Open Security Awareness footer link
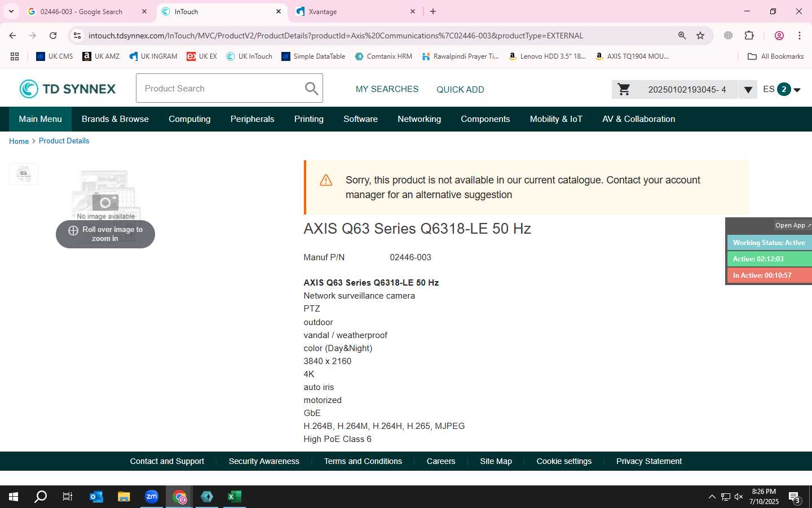 pos(264,461)
